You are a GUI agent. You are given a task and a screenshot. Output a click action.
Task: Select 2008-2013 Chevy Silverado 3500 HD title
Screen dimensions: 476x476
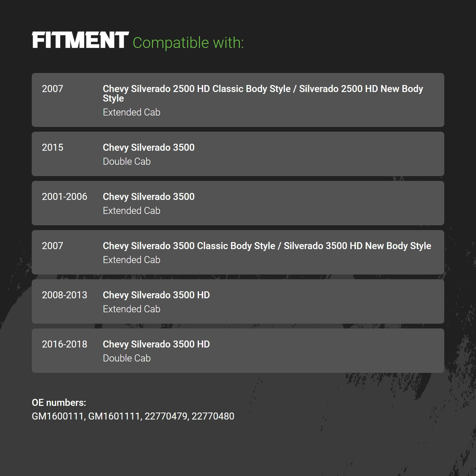156,295
